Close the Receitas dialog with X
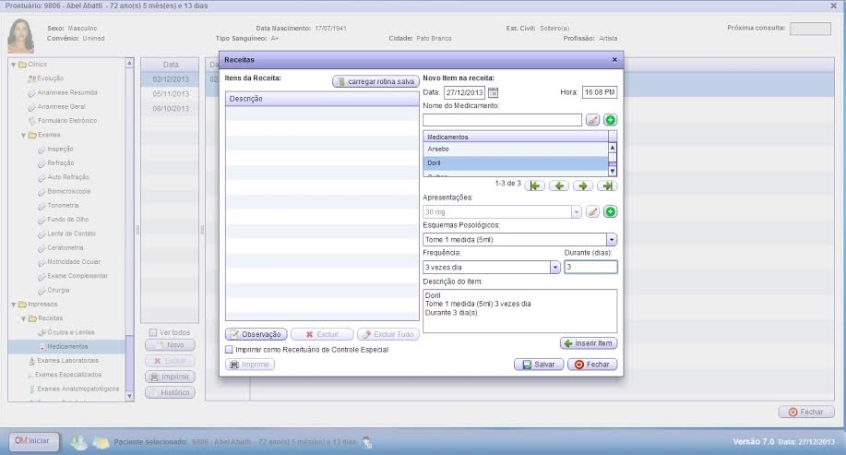Screen dimensions: 846x455 pyautogui.click(x=615, y=59)
